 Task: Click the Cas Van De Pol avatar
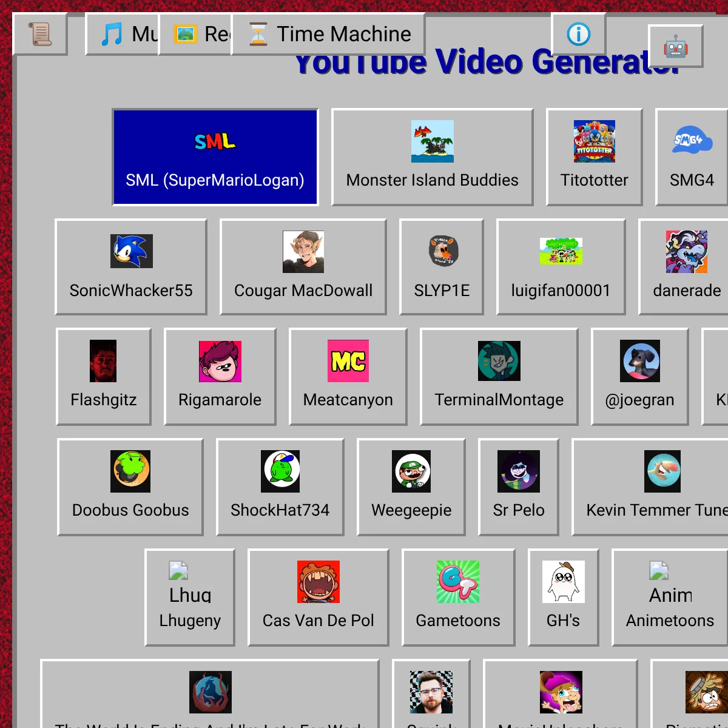318,582
